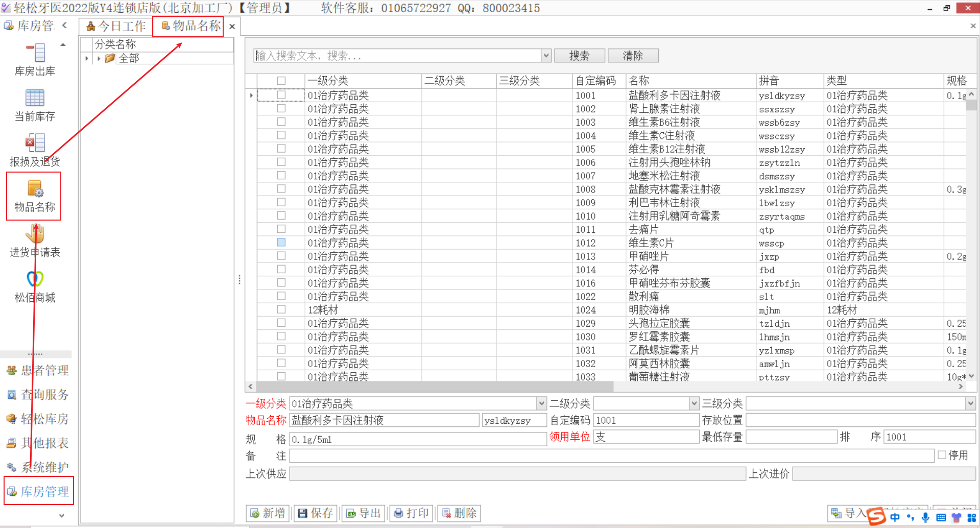Screen dimensions: 980x528
Task: Open the search text dropdown arrow
Action: 546,56
